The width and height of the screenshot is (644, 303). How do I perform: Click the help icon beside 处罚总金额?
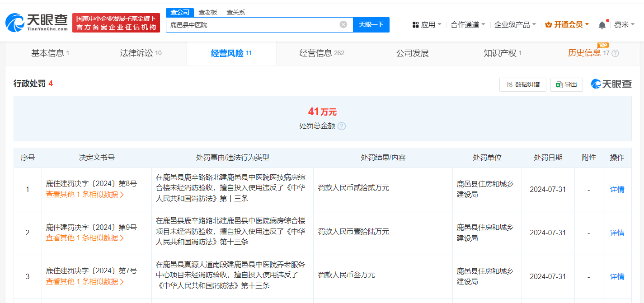click(342, 126)
